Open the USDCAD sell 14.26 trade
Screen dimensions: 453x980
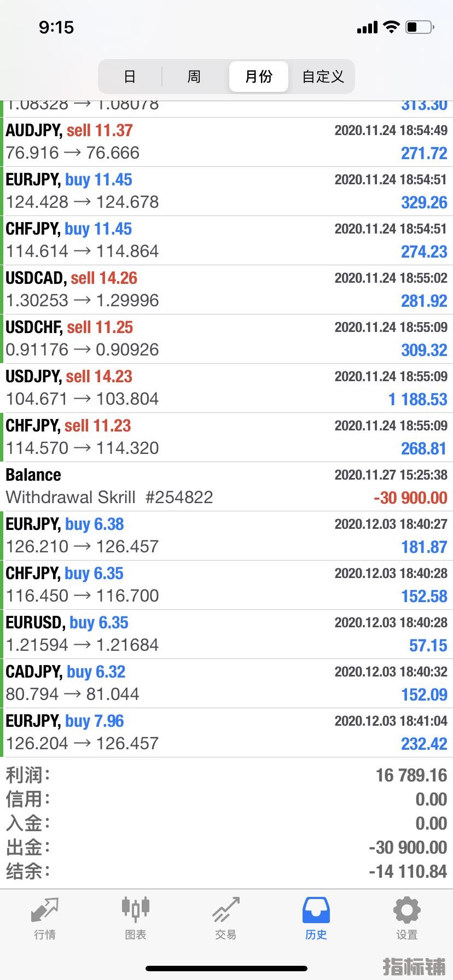226,290
